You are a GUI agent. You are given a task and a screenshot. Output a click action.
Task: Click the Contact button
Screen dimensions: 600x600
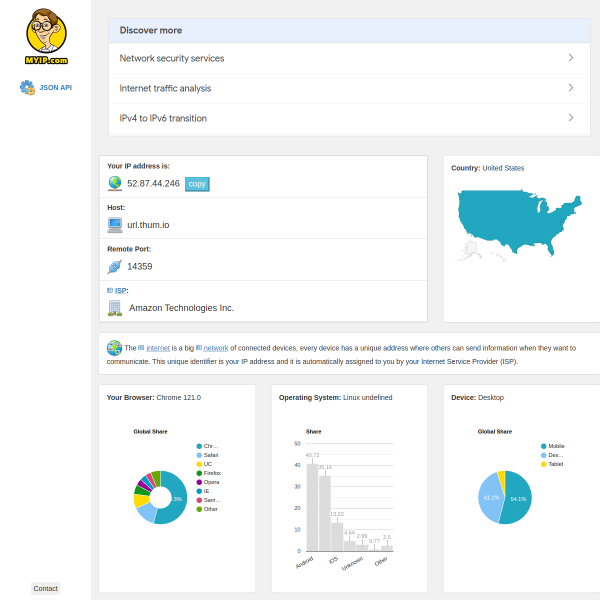tap(46, 589)
